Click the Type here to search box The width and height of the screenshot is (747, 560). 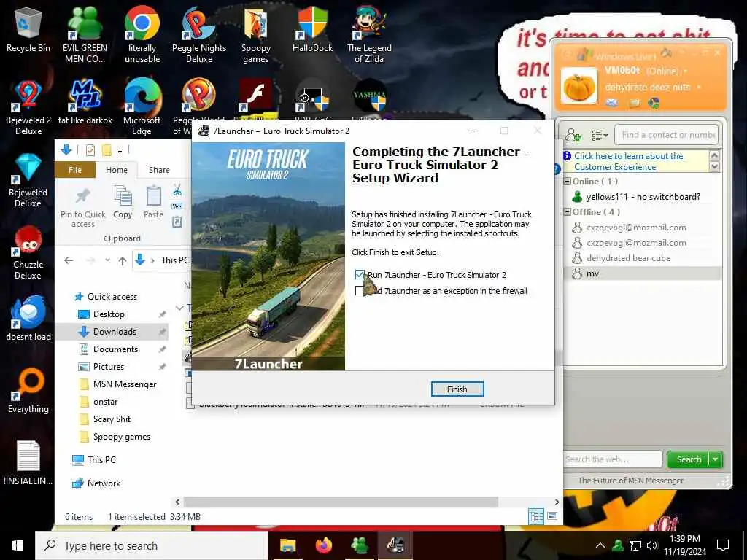pyautogui.click(x=152, y=545)
